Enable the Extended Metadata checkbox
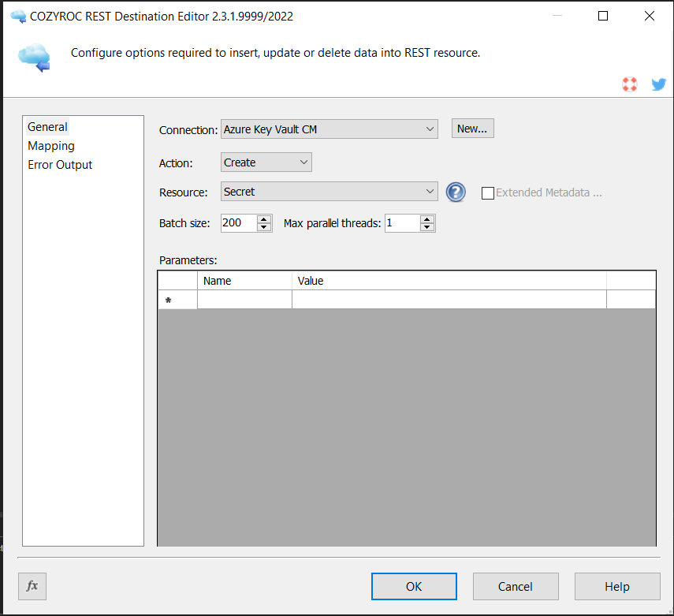Screen dimensions: 674x616 pos(488,192)
